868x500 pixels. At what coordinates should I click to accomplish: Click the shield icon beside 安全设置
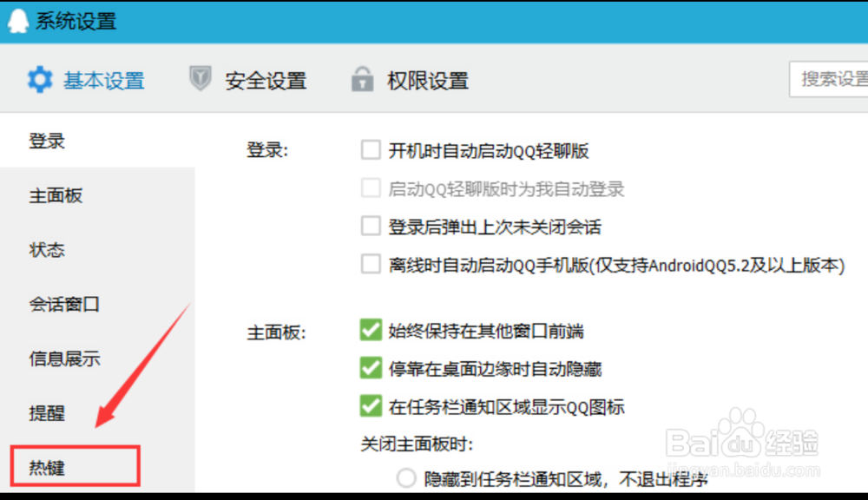(200, 78)
